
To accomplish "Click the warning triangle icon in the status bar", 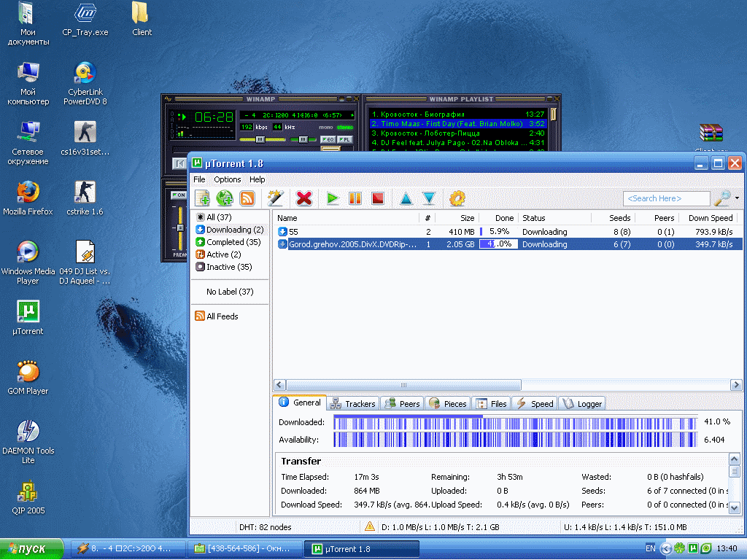I will tap(369, 526).
